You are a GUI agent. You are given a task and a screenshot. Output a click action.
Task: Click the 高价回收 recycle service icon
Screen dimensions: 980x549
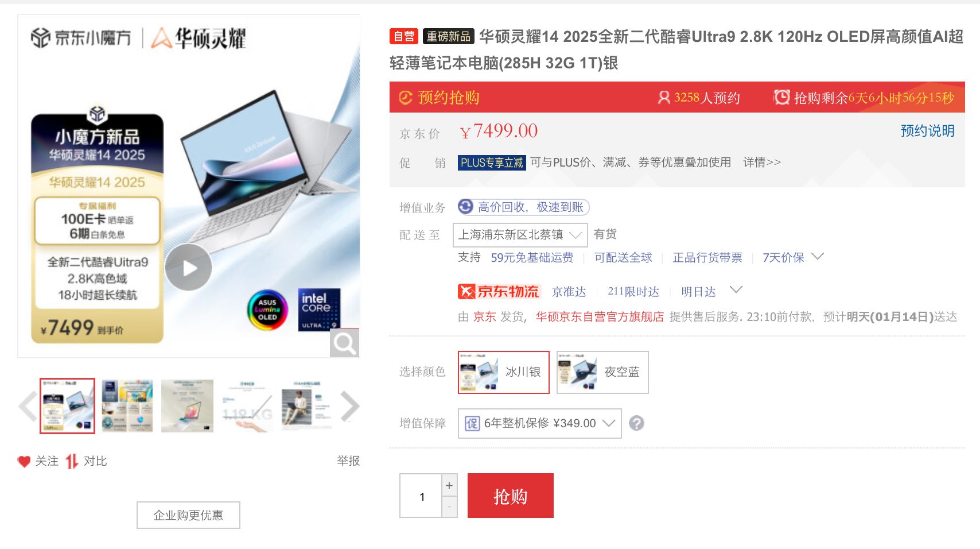click(x=466, y=207)
